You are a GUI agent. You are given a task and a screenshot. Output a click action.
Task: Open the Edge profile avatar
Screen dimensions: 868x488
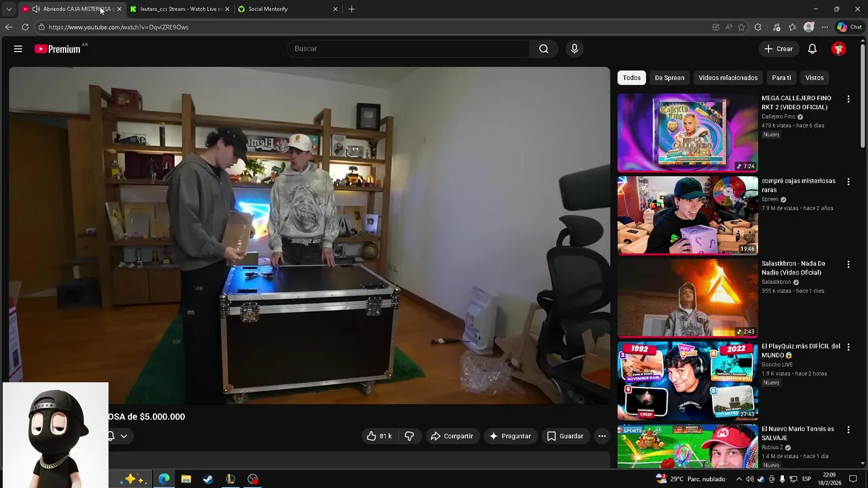809,27
